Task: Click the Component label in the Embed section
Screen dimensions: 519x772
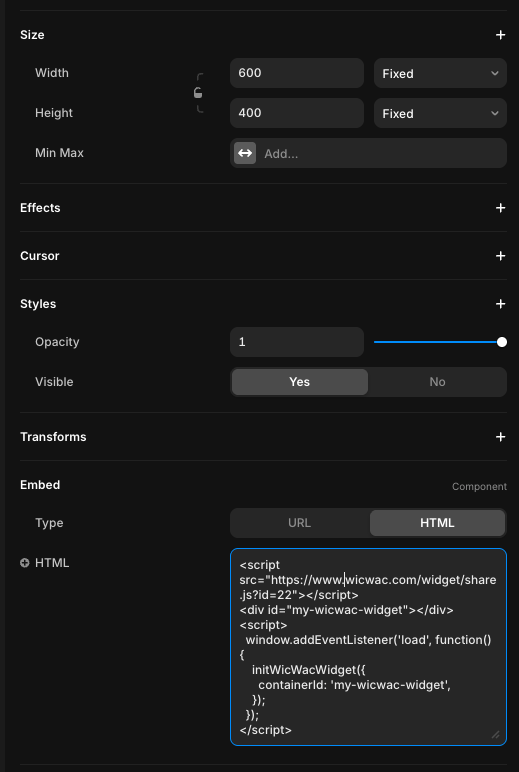Action: coord(479,486)
